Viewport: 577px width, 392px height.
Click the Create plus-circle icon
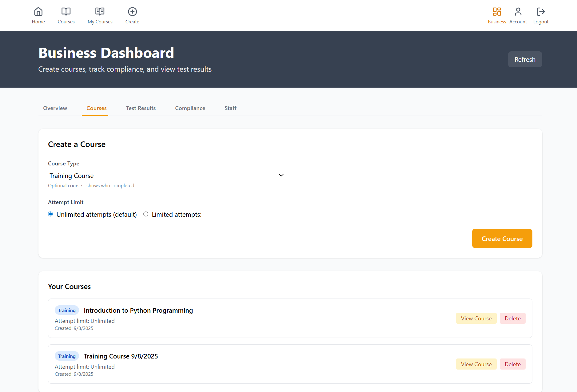coord(132,12)
